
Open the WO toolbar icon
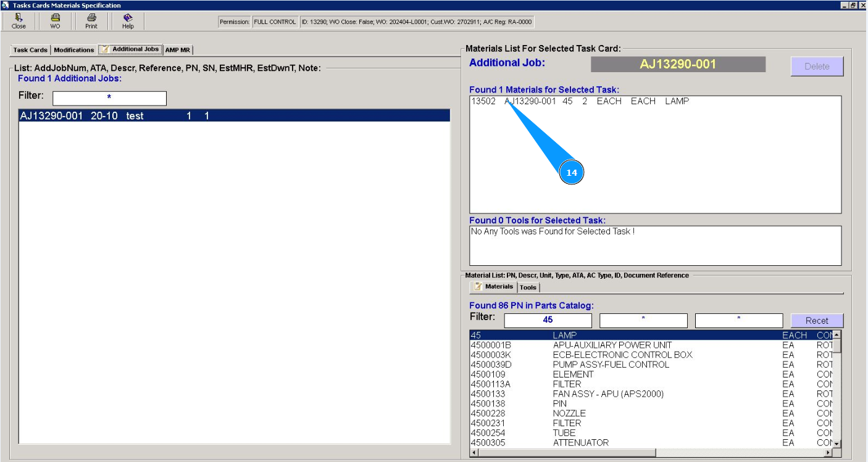[55, 22]
